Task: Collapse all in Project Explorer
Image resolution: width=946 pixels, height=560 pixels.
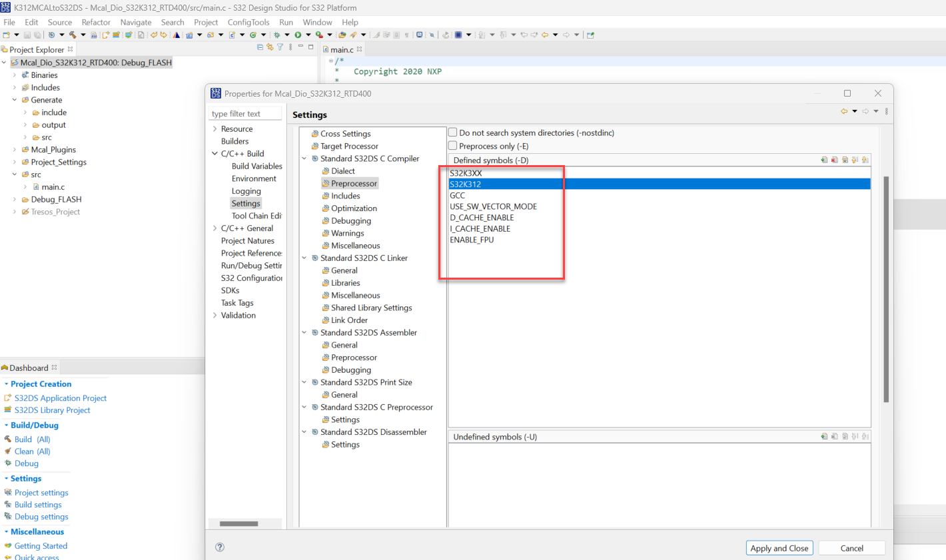Action: (x=259, y=47)
